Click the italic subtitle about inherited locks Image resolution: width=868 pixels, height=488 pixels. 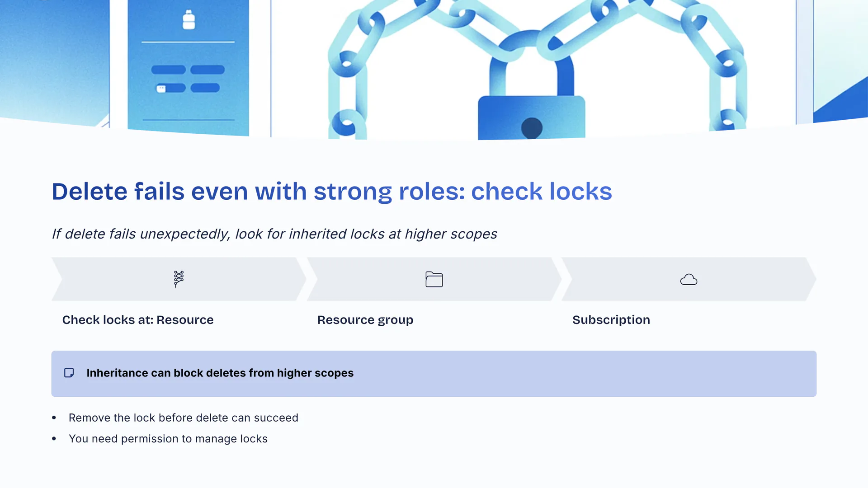[x=274, y=234]
